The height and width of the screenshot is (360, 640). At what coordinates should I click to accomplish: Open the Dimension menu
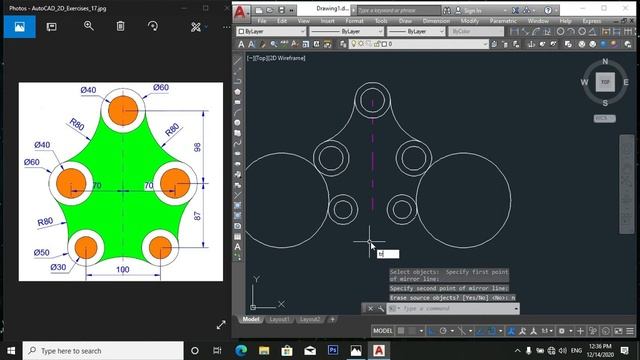[436, 21]
